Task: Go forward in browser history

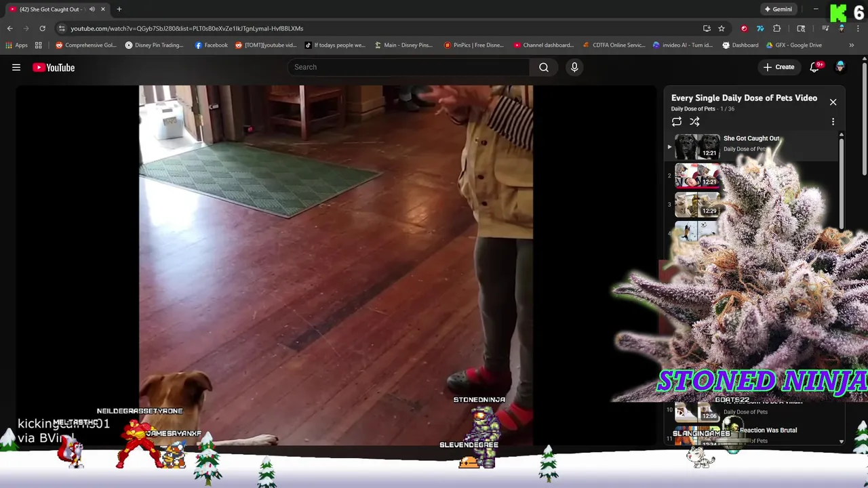Action: [x=26, y=28]
